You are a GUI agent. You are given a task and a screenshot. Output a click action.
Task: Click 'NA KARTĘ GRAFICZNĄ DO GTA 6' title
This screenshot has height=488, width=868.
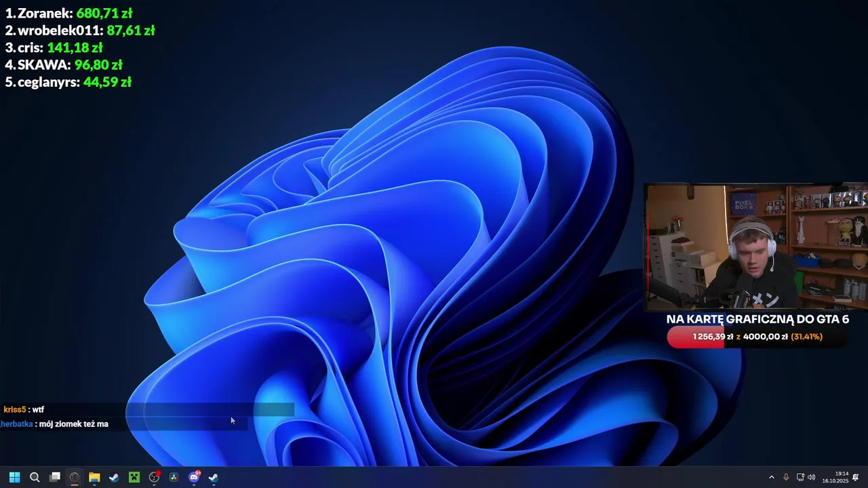coord(757,319)
